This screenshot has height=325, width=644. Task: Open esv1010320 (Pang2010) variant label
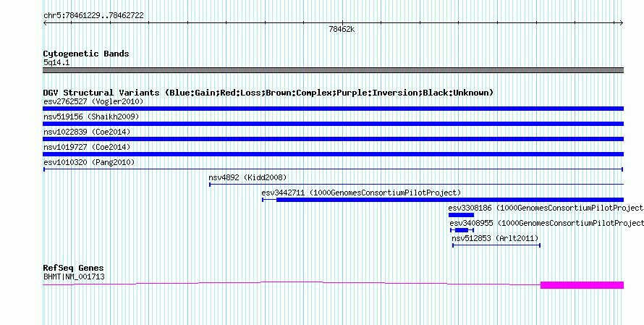point(89,162)
